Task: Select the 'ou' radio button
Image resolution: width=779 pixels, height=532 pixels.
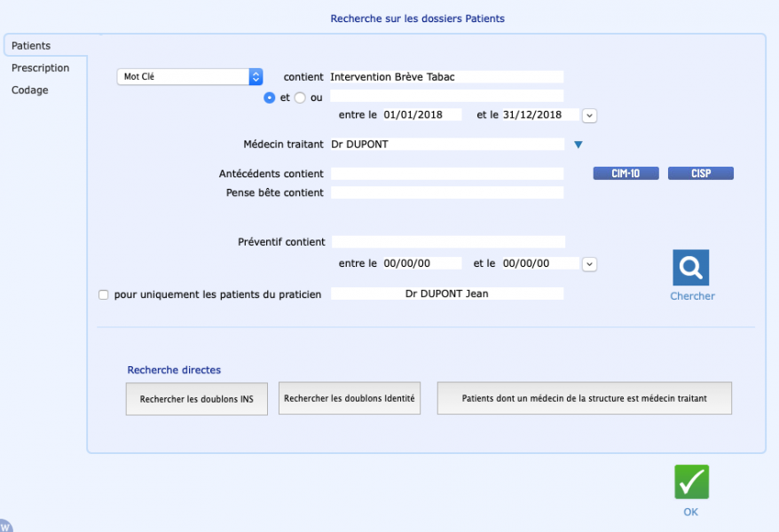Action: (300, 98)
